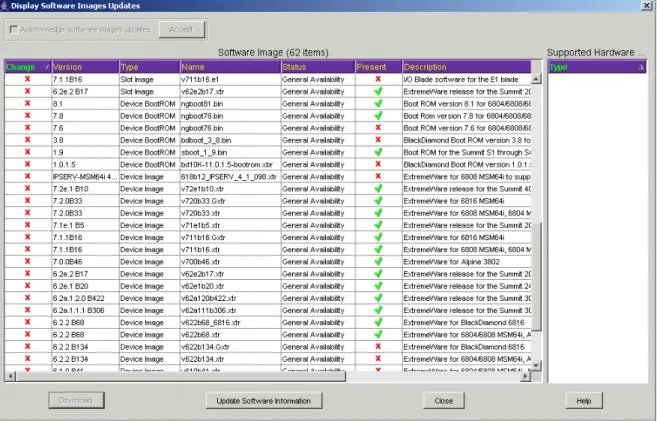Screen dimensions: 657x421
Task: Click the Close button
Action: point(444,400)
